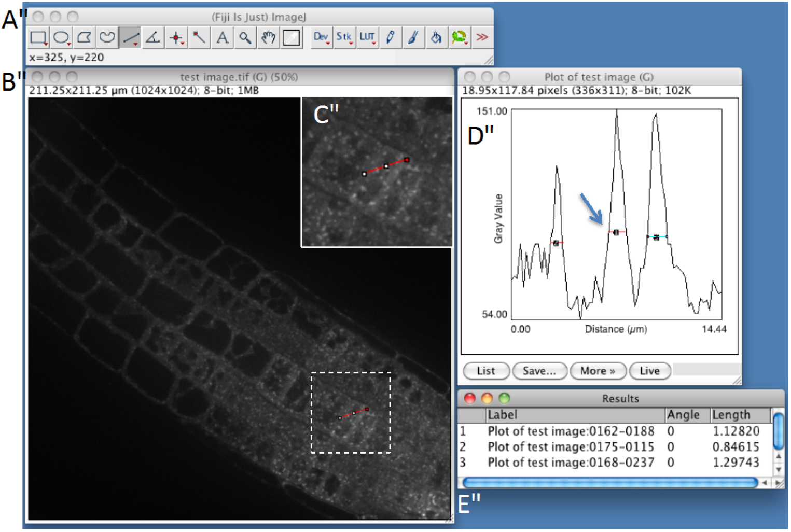Click the middle handle of inset line selection
The width and height of the screenshot is (791, 532).
(x=386, y=166)
